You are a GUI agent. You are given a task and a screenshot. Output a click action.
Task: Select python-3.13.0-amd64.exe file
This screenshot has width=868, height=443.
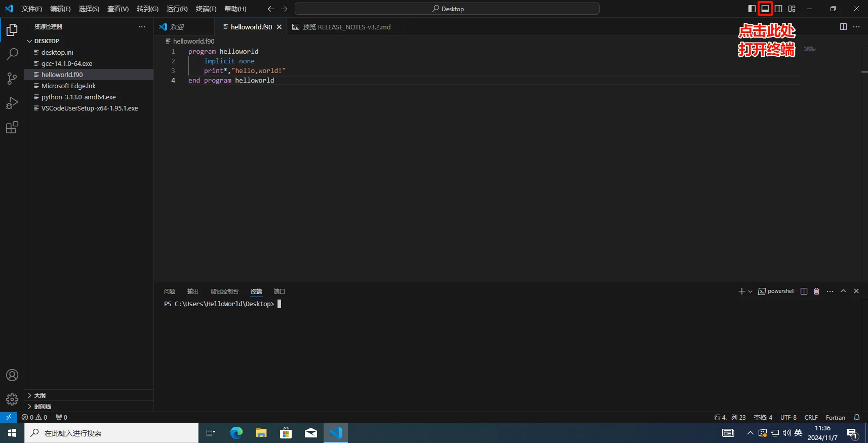(x=89, y=97)
